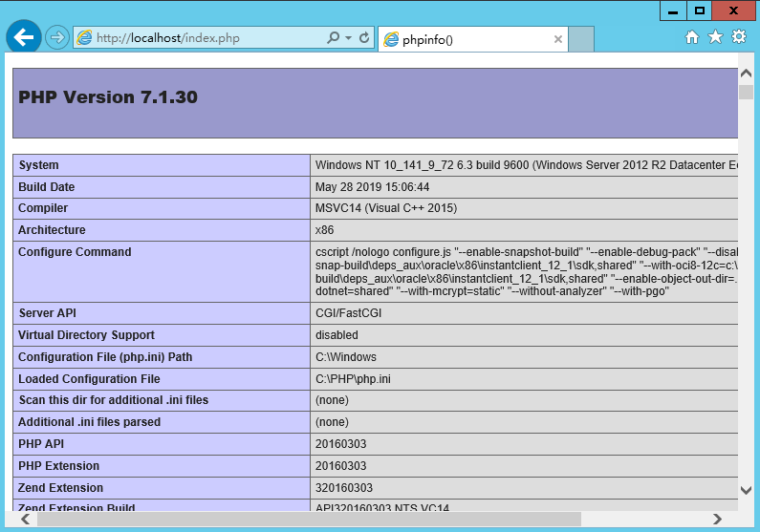Viewport: 760px width, 532px height.
Task: Click the vertical scrollbar thumb
Action: pos(746,92)
